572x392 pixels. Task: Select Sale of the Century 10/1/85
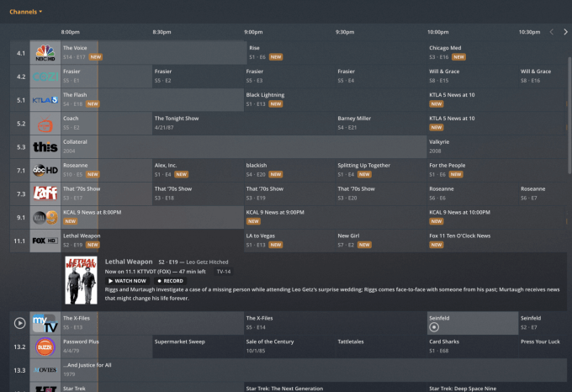click(289, 347)
